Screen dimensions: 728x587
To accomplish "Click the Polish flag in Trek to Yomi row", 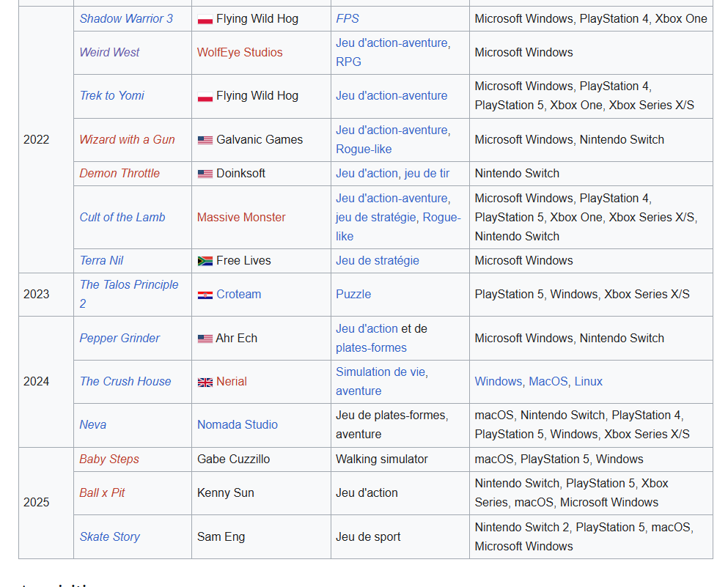I will click(205, 97).
